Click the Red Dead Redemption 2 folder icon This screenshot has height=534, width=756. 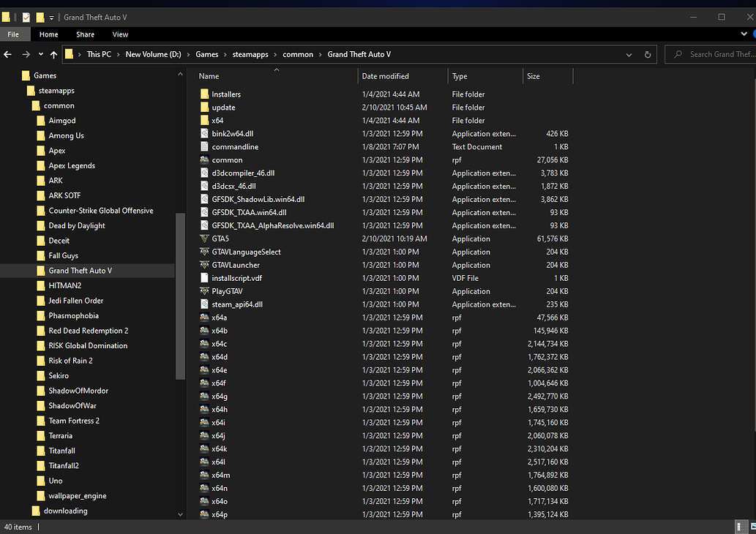tap(41, 331)
